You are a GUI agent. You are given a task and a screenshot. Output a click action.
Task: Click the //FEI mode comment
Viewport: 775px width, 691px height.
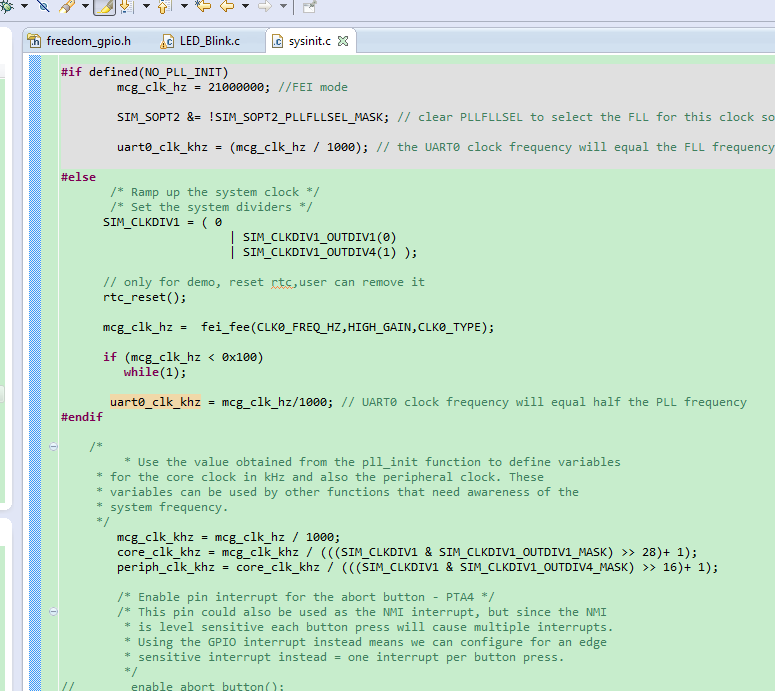pyautogui.click(x=313, y=87)
